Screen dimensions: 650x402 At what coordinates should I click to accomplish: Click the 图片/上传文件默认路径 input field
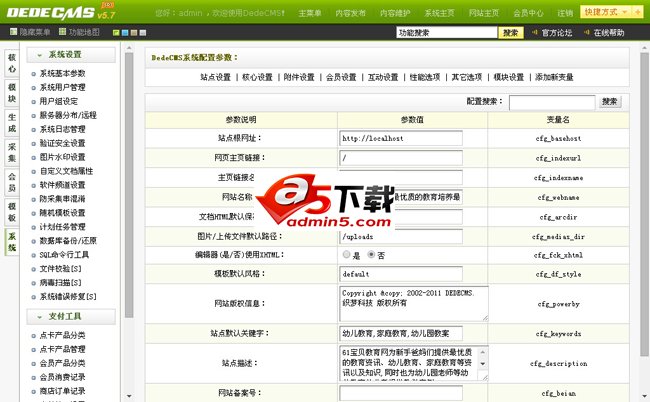pos(400,237)
